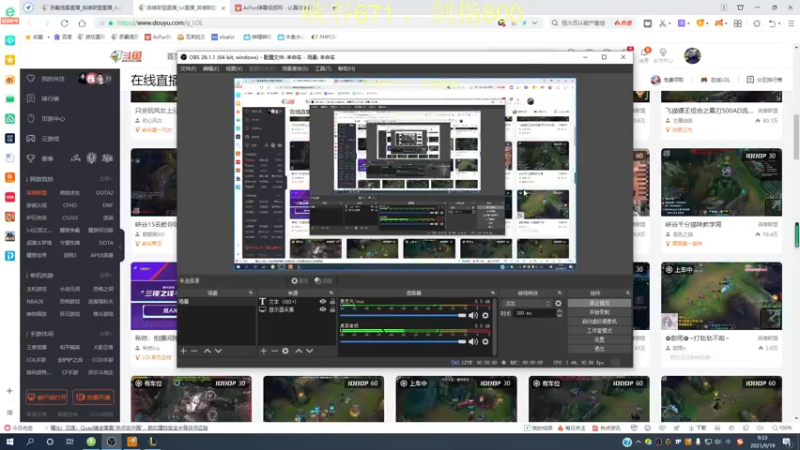
Task: Open the browser hamburger menu
Action: tap(790, 23)
